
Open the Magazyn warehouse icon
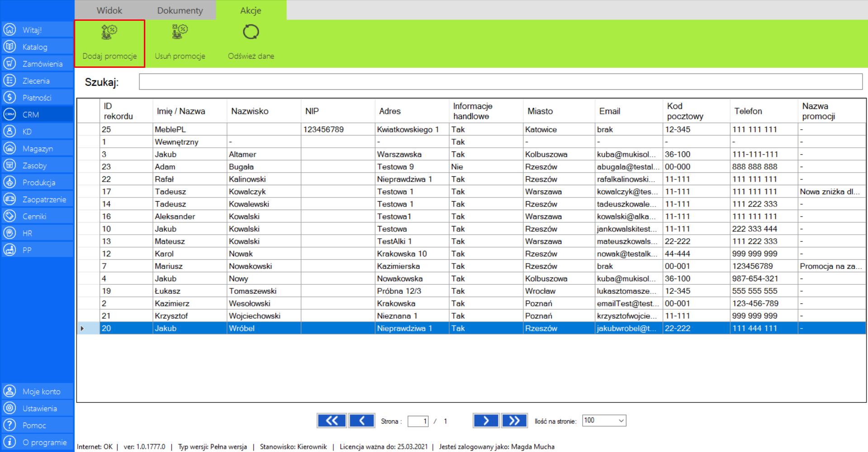9,148
